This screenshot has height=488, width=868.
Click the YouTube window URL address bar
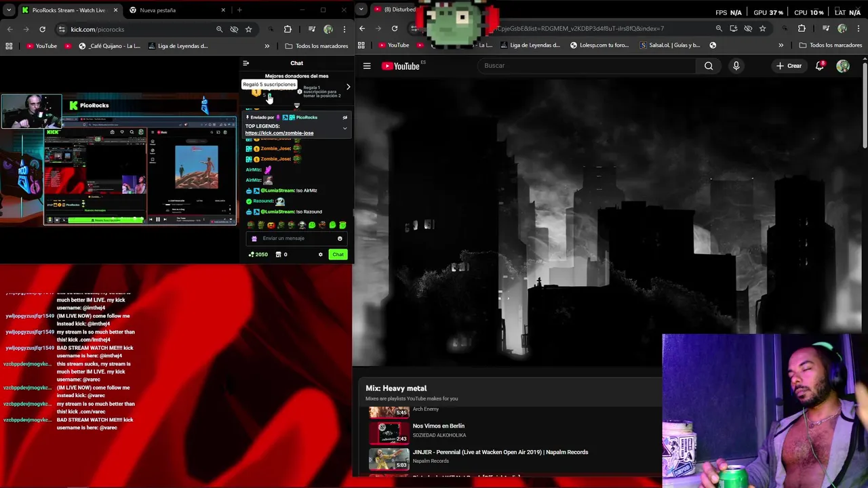[x=590, y=28]
